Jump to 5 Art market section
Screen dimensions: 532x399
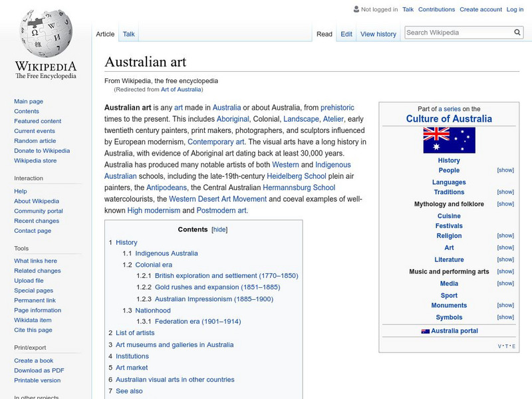click(132, 368)
